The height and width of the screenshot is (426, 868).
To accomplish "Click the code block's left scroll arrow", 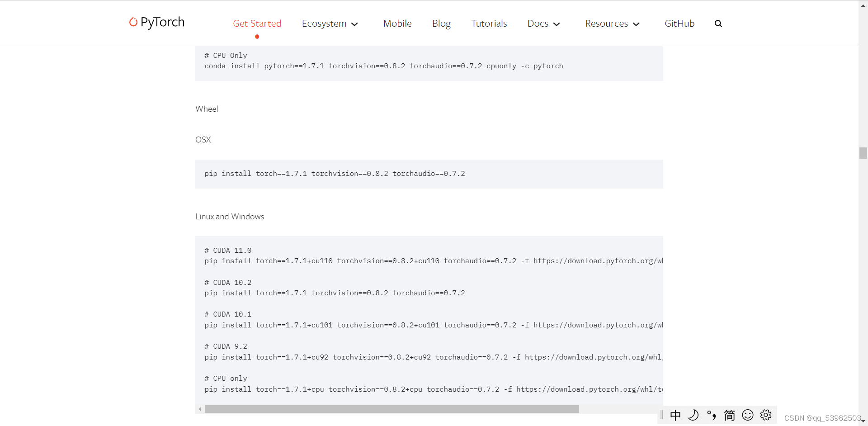I will pos(200,409).
